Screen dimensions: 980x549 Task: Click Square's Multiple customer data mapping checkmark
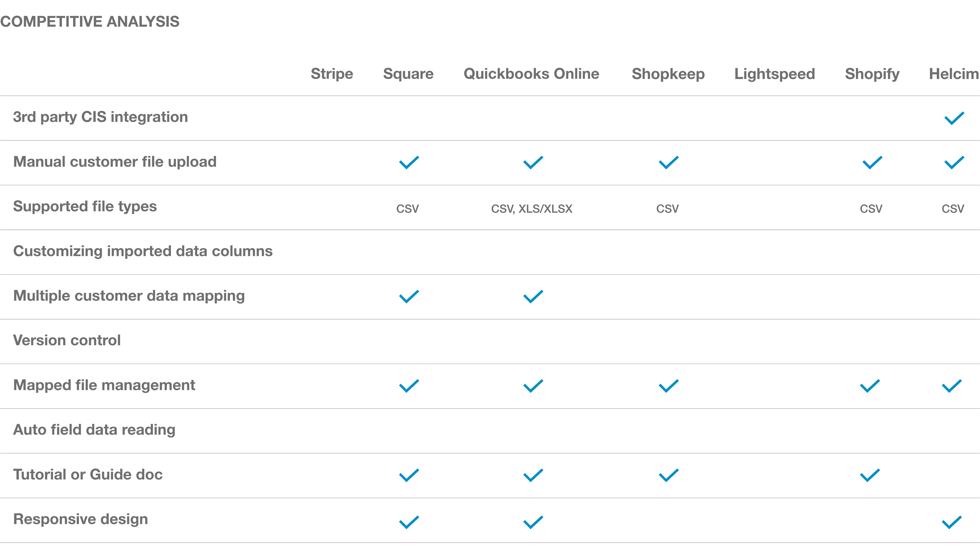coord(409,296)
